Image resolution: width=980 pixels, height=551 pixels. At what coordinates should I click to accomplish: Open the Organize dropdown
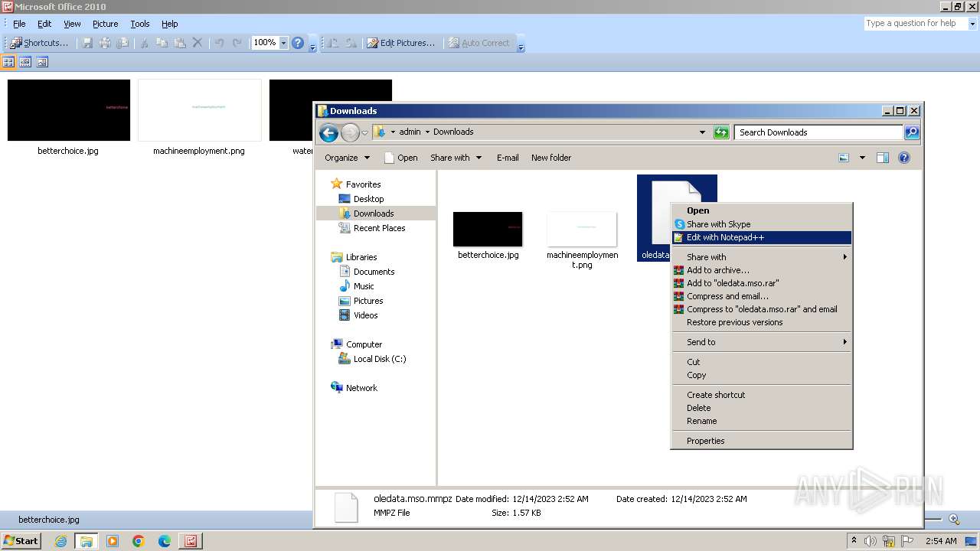tap(348, 158)
